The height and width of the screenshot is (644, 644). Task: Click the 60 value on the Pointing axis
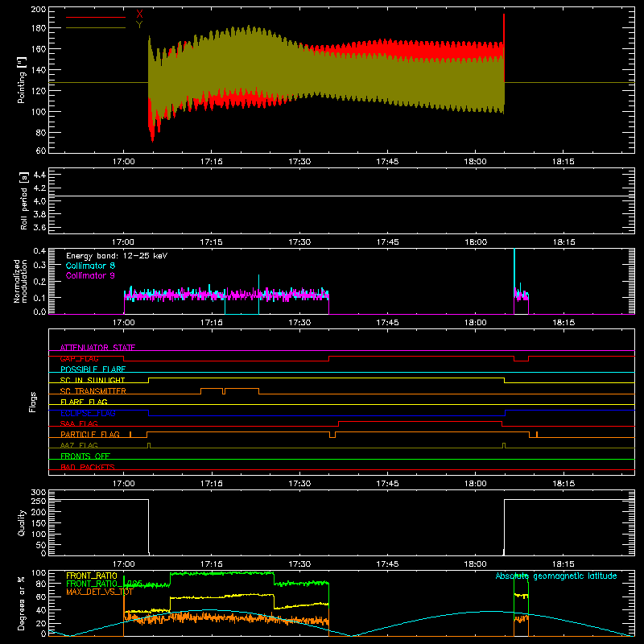point(41,151)
